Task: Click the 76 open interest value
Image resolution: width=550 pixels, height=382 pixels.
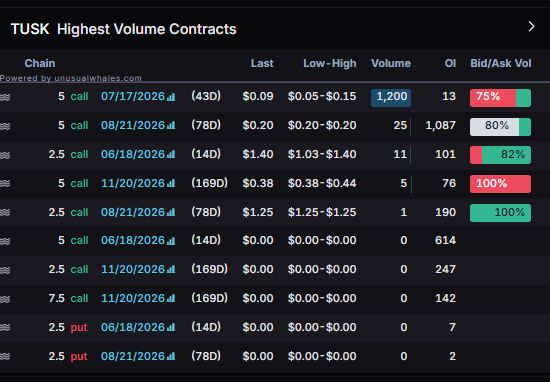Action: point(449,183)
